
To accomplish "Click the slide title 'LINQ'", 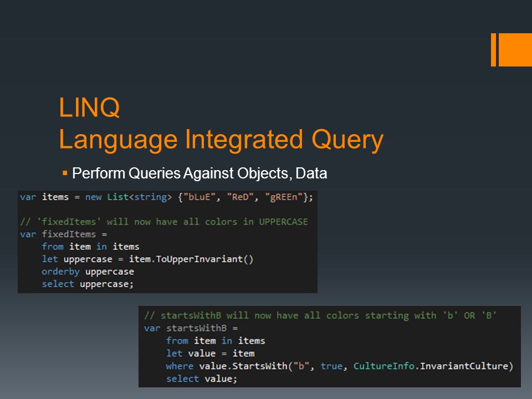I will (x=89, y=108).
